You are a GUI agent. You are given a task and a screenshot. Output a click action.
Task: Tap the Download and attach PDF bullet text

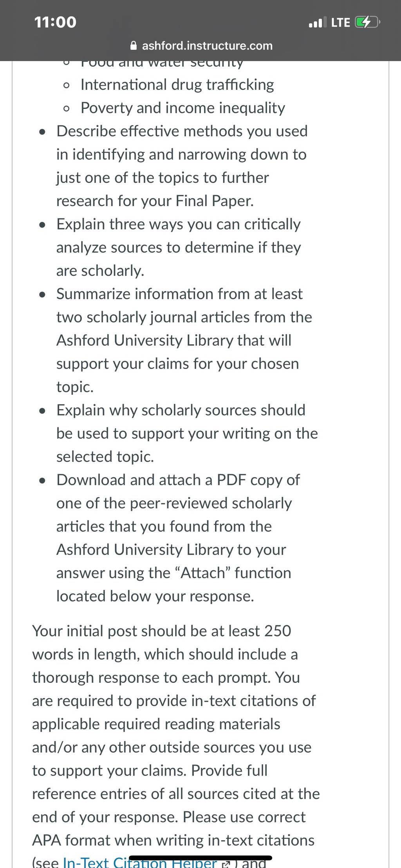[178, 538]
